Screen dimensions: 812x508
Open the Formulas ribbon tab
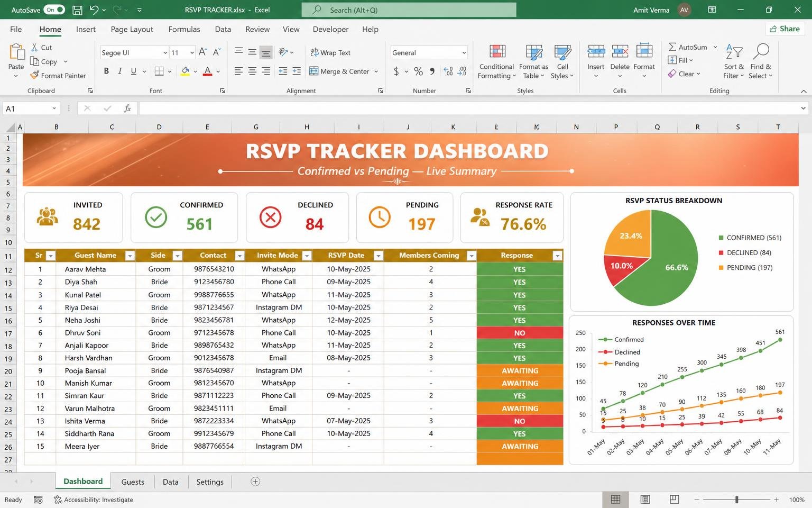(x=184, y=29)
